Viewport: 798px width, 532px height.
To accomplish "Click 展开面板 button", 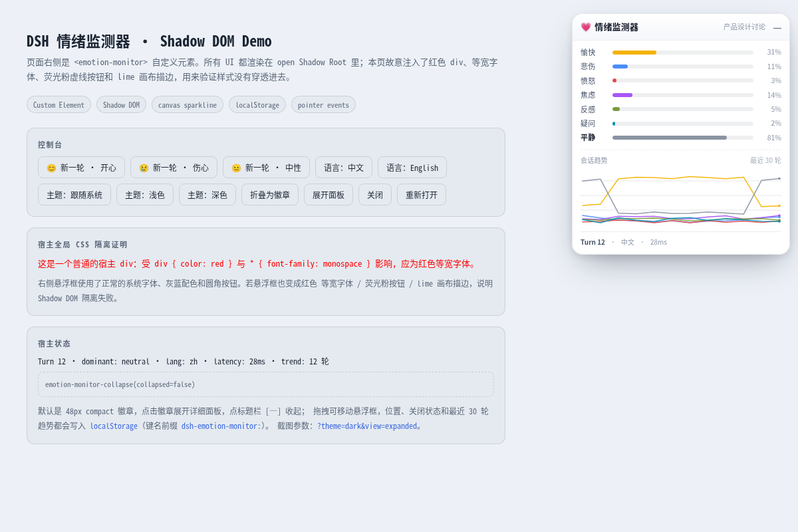I will [329, 195].
